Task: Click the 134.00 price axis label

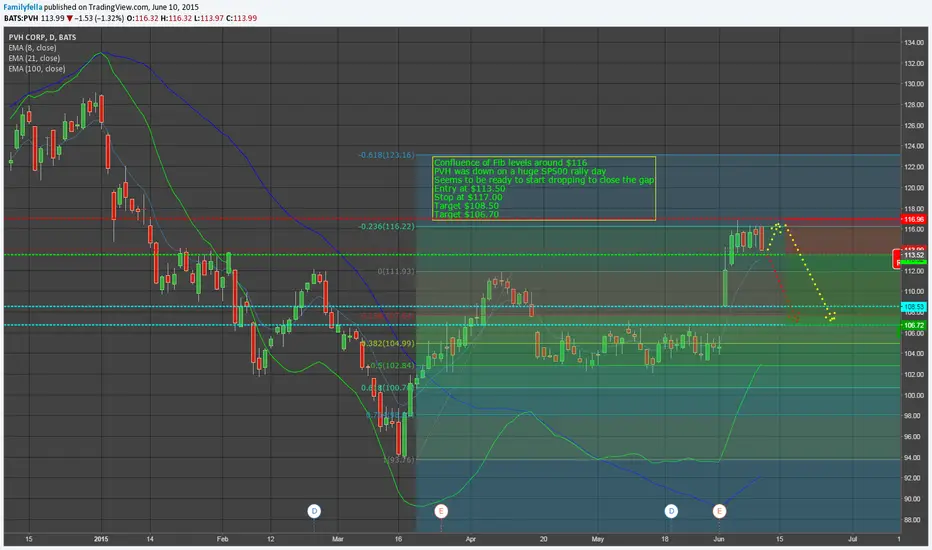Action: point(914,42)
